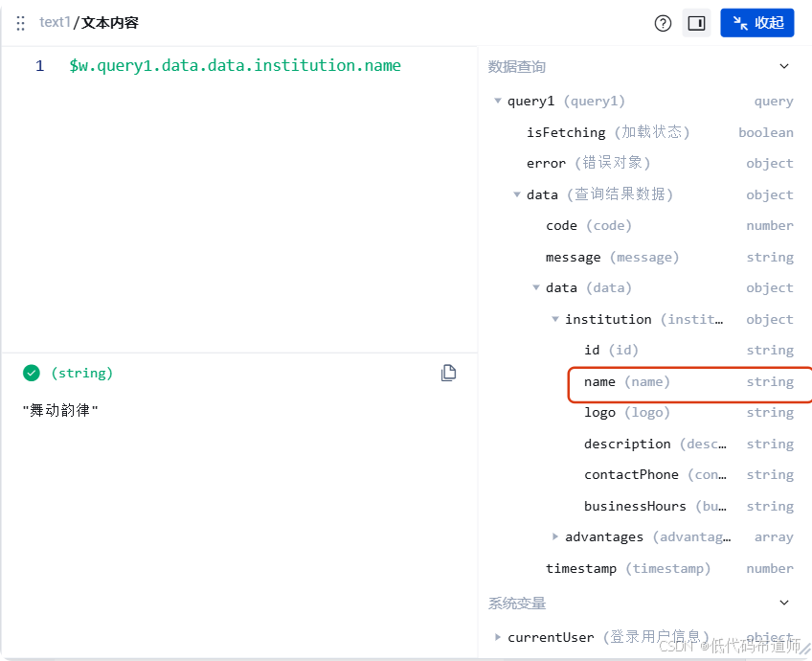
Task: Collapse the query1 tree node
Action: 498,101
